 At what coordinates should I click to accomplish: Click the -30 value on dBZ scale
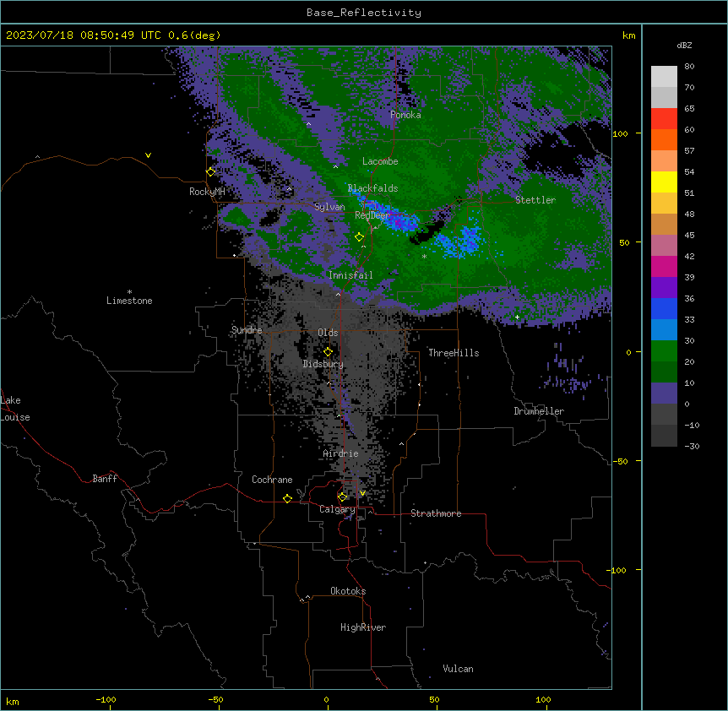click(692, 446)
